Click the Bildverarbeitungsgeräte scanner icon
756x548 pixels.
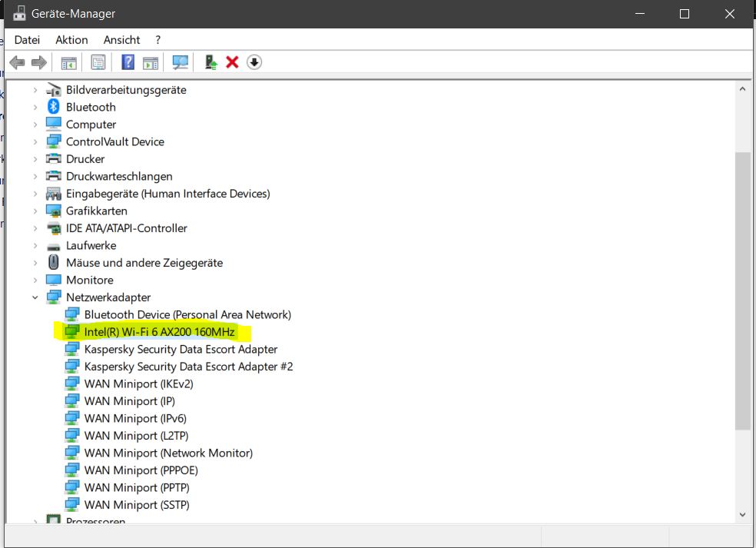click(54, 89)
